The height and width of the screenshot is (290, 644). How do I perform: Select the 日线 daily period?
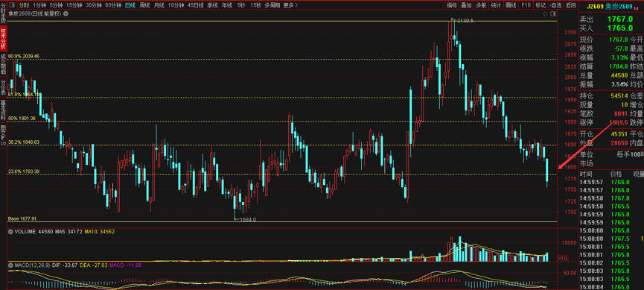coord(130,5)
